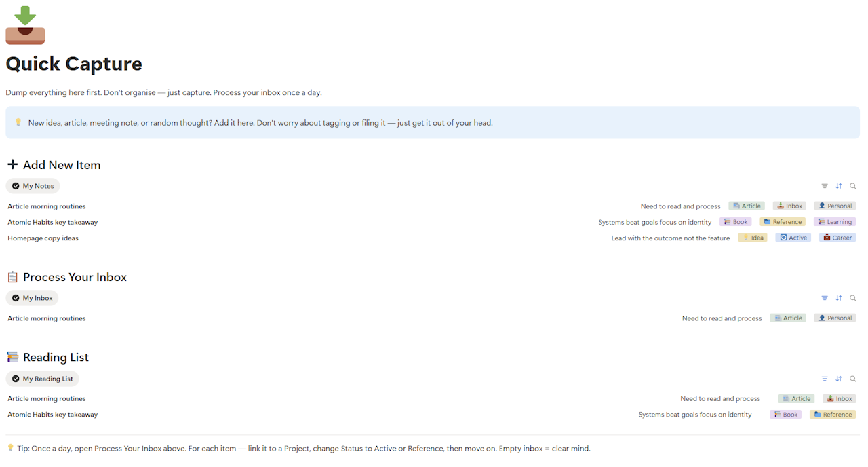Image resolution: width=868 pixels, height=467 pixels.
Task: Open filter for the Reading List view
Action: pyautogui.click(x=825, y=379)
